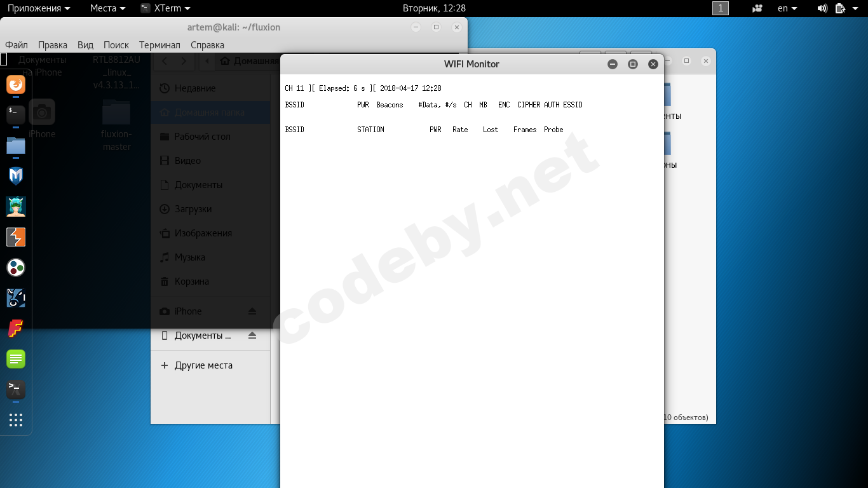This screenshot has width=868, height=488.
Task: Launch Metasploit from the dock
Action: pos(16,176)
